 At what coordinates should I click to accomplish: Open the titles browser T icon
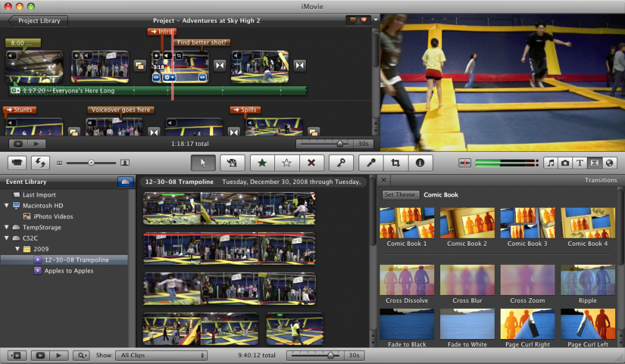pos(580,163)
